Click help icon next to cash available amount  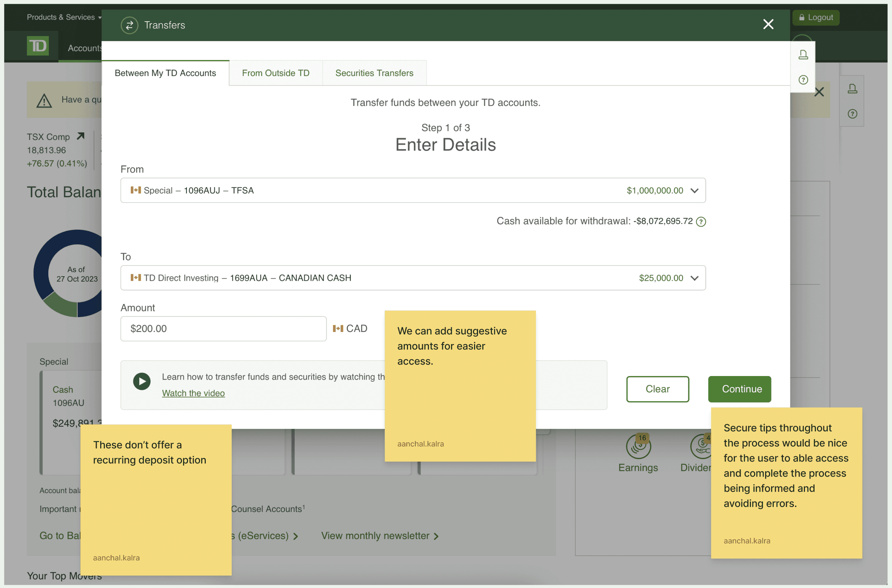[x=700, y=222]
